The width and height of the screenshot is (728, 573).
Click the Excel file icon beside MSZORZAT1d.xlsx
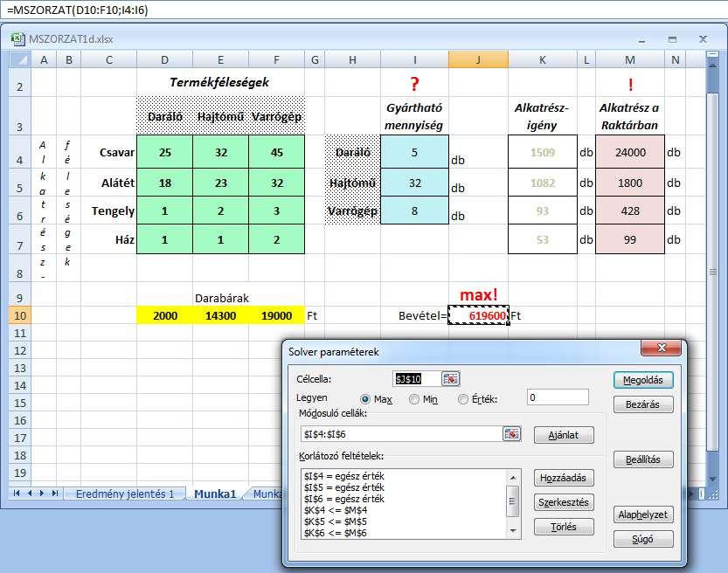point(17,39)
